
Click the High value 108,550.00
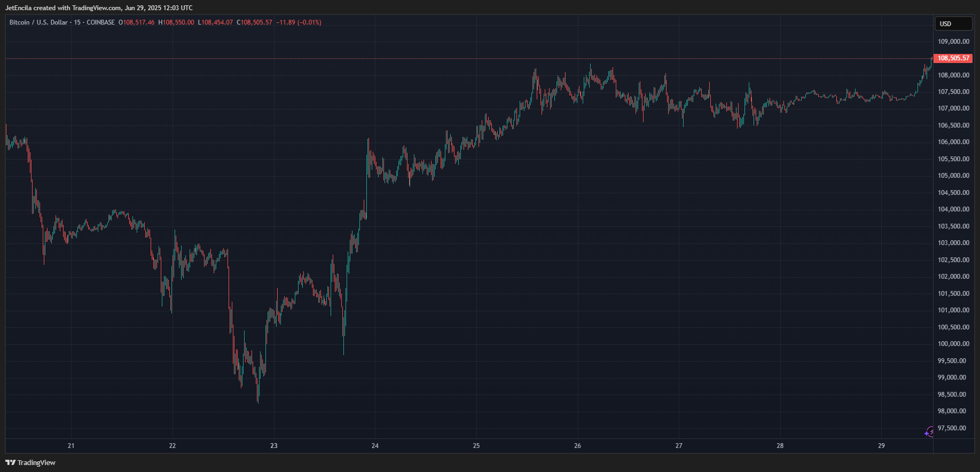tap(178, 22)
